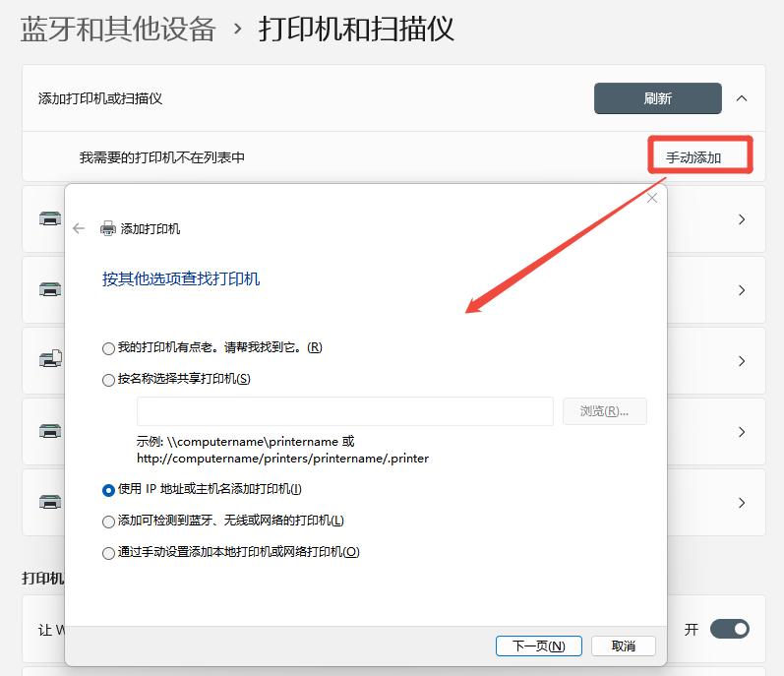Click 手动添加 to add printer manually

[x=693, y=157]
